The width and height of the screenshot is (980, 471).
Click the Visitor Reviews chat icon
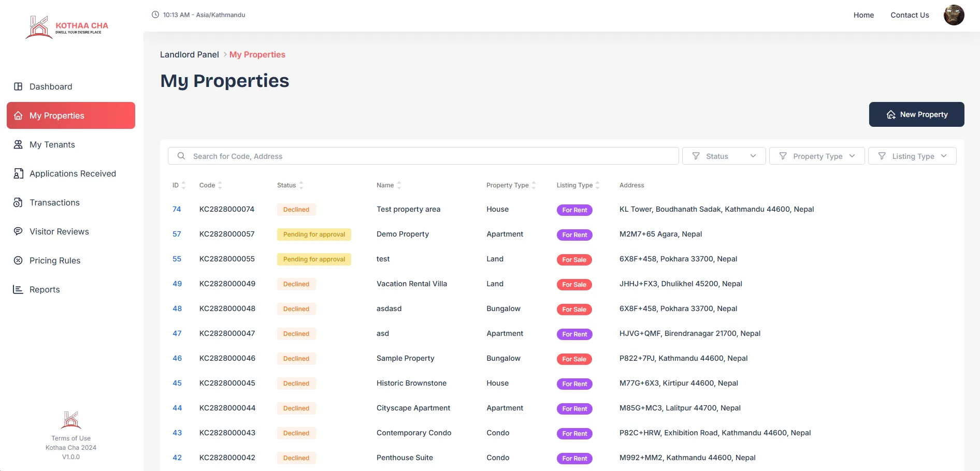18,231
